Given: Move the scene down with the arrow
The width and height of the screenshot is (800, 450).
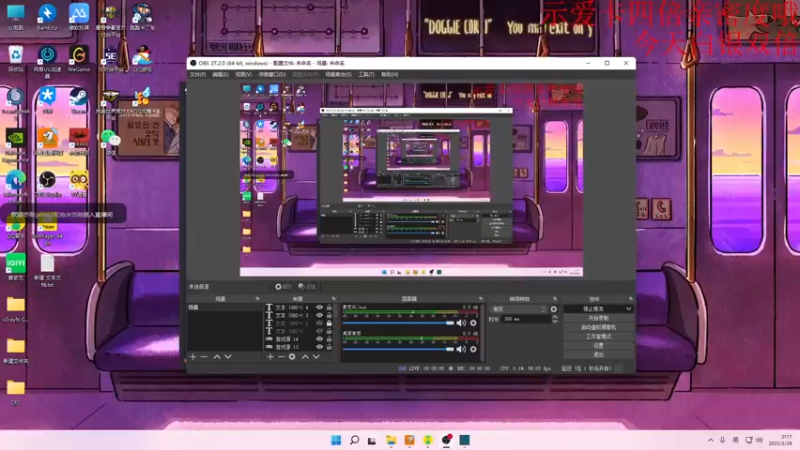Looking at the screenshot, I should tap(228, 357).
